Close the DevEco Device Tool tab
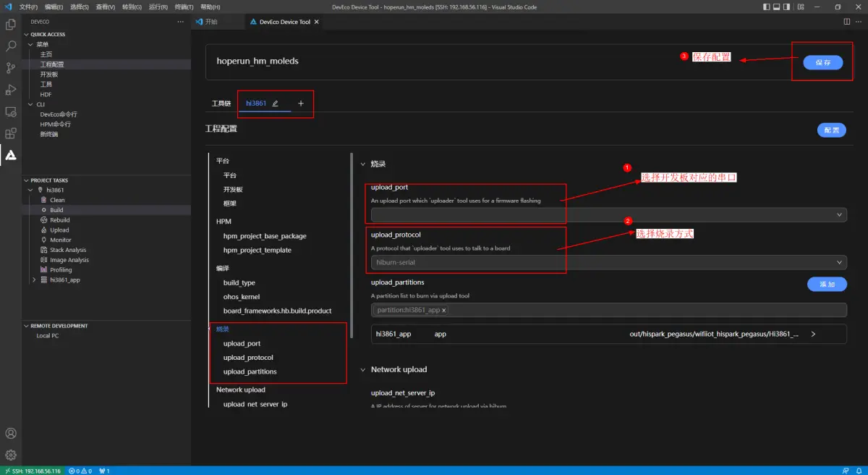 [x=318, y=22]
